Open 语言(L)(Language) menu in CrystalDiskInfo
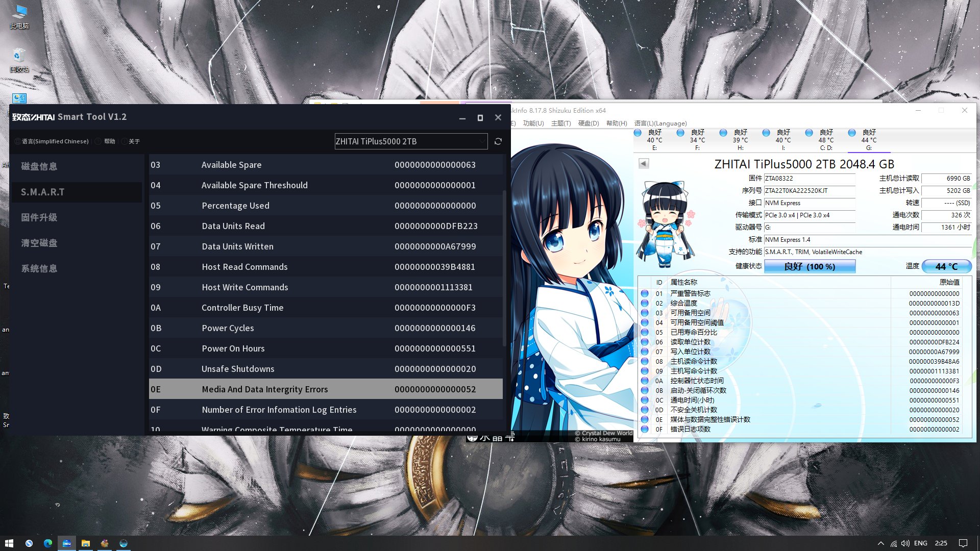 pyautogui.click(x=660, y=123)
